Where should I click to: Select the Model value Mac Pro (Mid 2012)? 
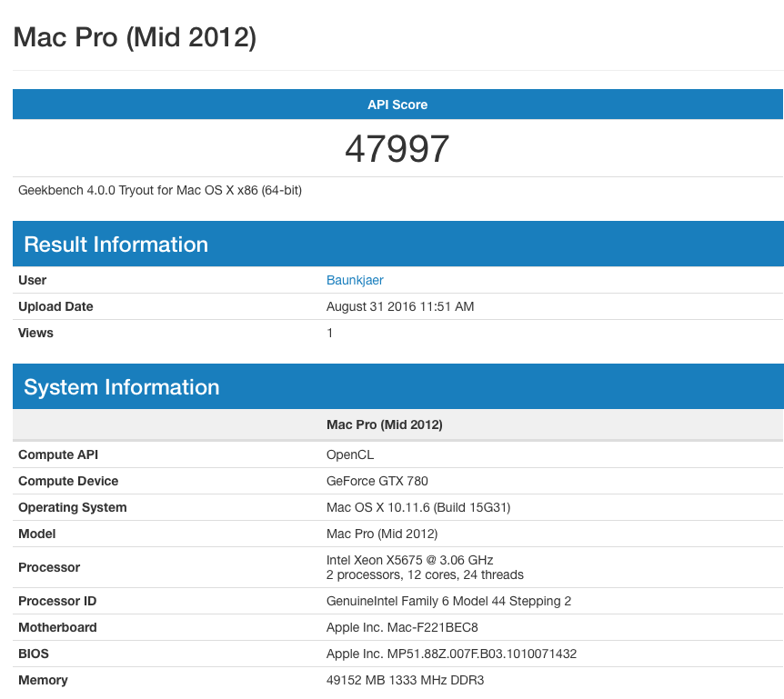pos(382,534)
